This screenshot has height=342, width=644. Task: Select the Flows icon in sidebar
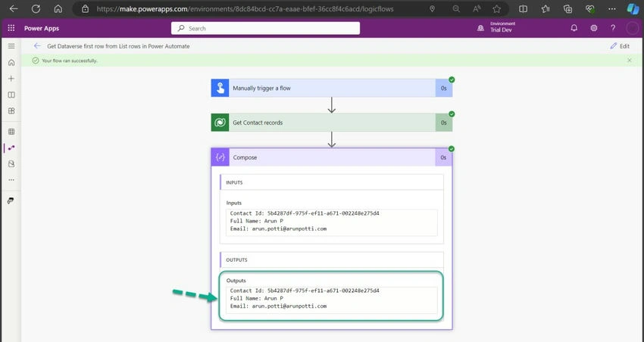coord(11,148)
